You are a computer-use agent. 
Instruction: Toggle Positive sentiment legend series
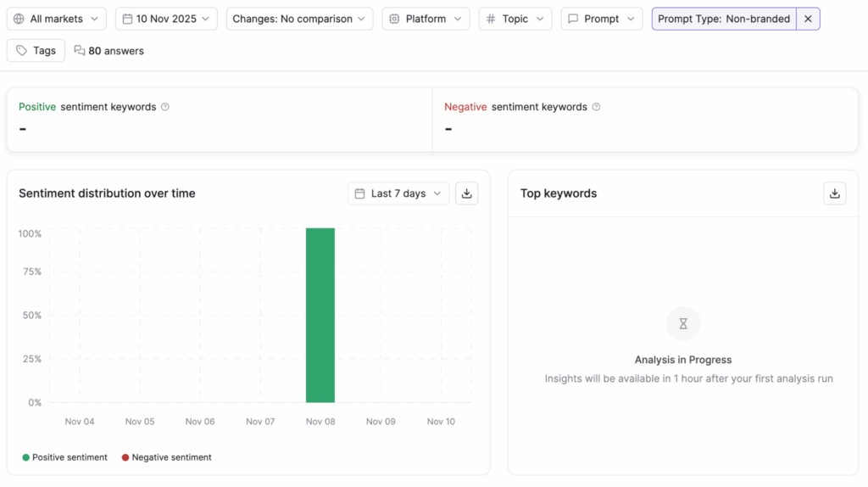64,457
